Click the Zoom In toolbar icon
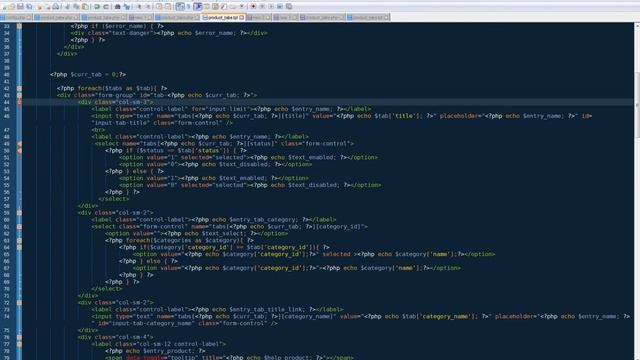The width and height of the screenshot is (640, 360). pos(139,7)
